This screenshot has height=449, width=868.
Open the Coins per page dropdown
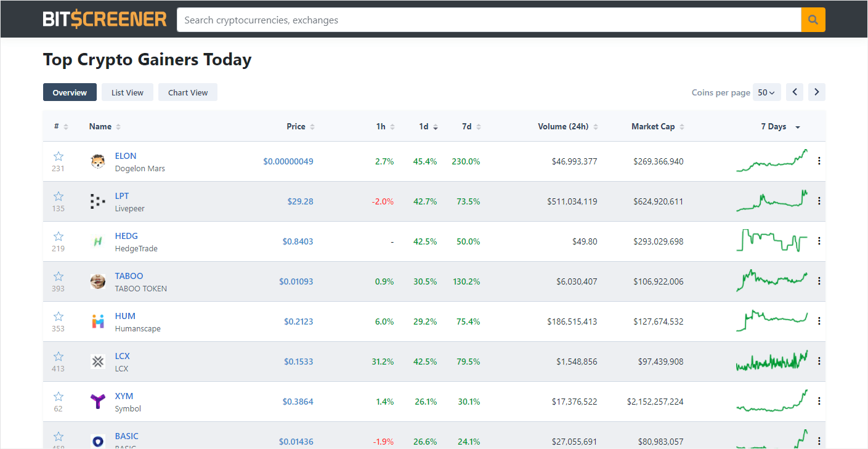766,92
